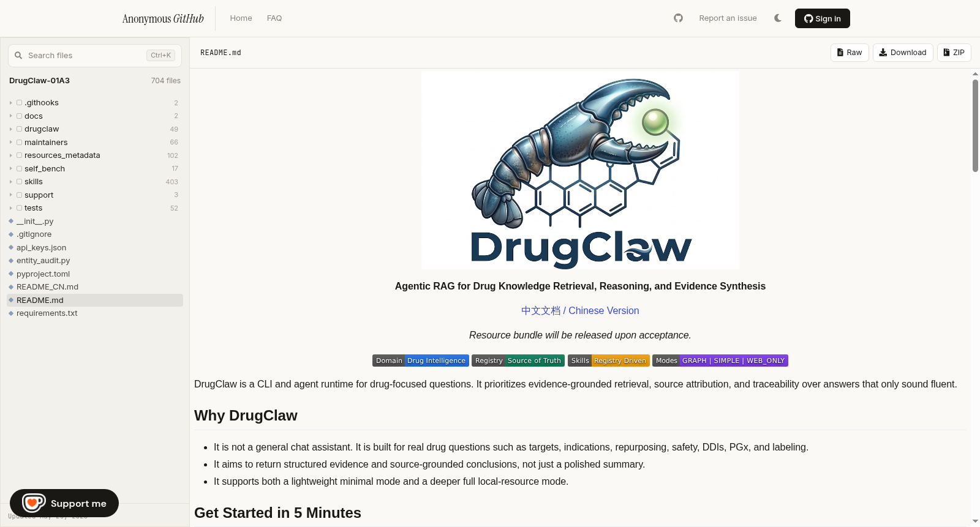Click the Skills Registry Driven badge
Image resolution: width=980 pixels, height=527 pixels.
(x=609, y=361)
